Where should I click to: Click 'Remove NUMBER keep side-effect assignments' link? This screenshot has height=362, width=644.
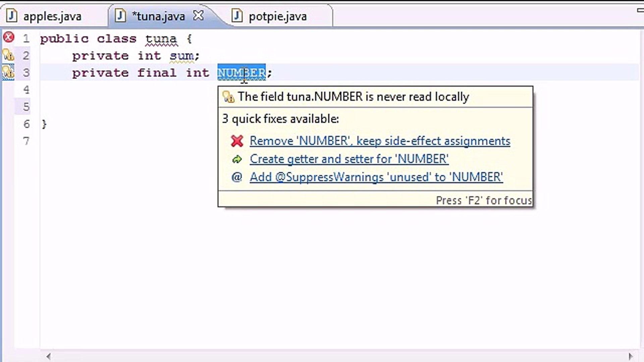(380, 140)
